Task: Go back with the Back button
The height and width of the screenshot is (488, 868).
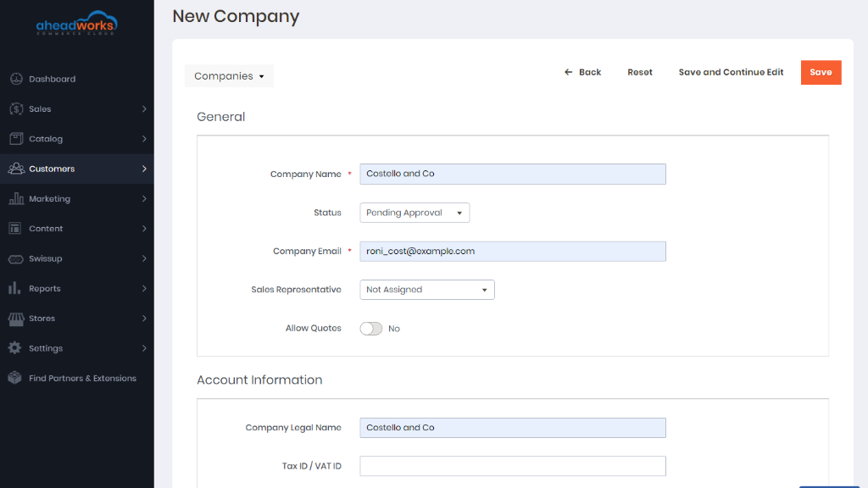Action: 582,73
